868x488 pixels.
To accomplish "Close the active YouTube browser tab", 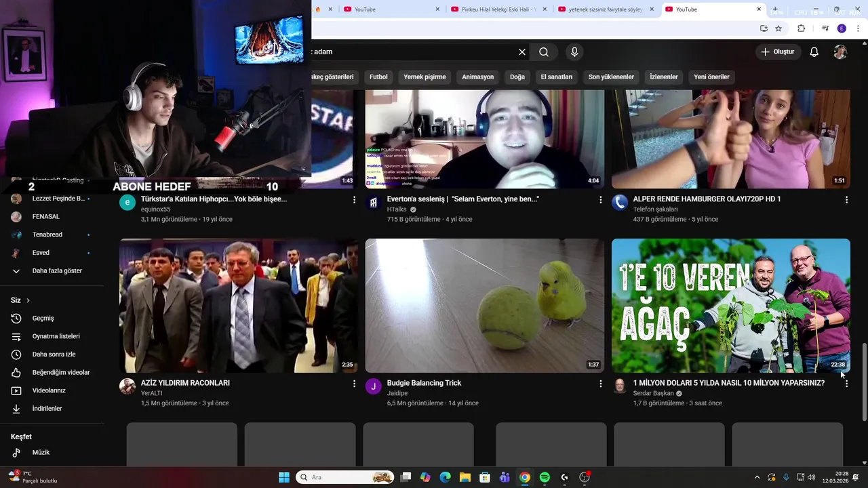I will tap(759, 9).
